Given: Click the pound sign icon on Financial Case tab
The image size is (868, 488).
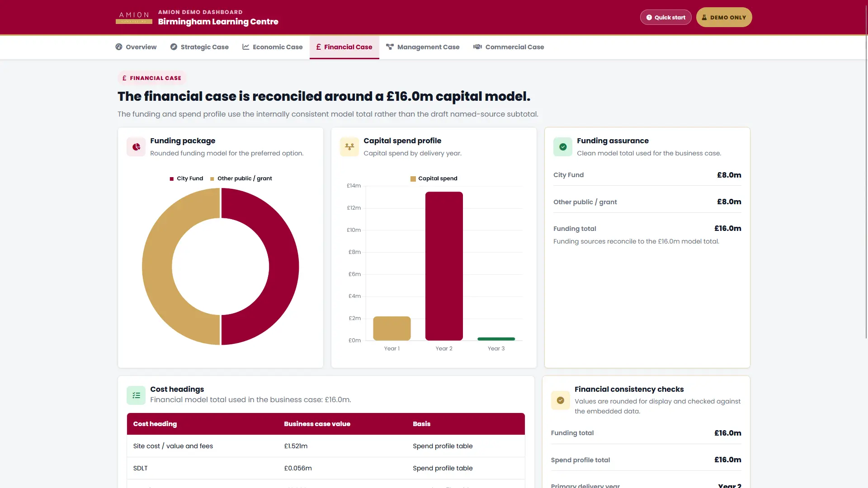Looking at the screenshot, I should tap(318, 47).
